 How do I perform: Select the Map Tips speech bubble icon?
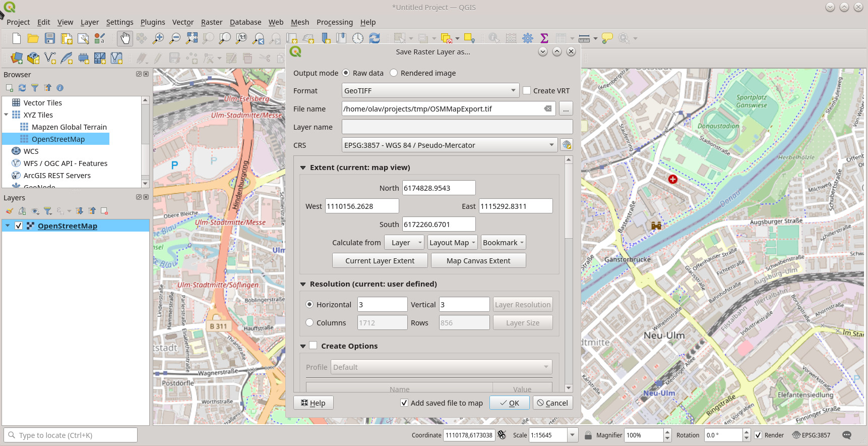click(607, 38)
